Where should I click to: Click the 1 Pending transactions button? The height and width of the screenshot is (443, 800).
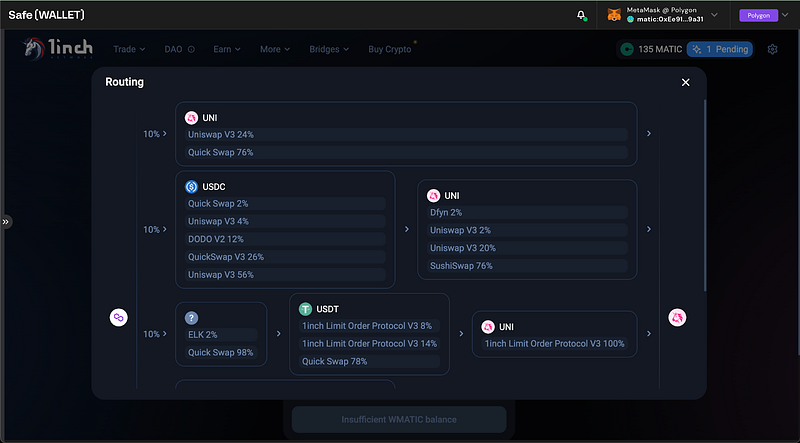[720, 50]
